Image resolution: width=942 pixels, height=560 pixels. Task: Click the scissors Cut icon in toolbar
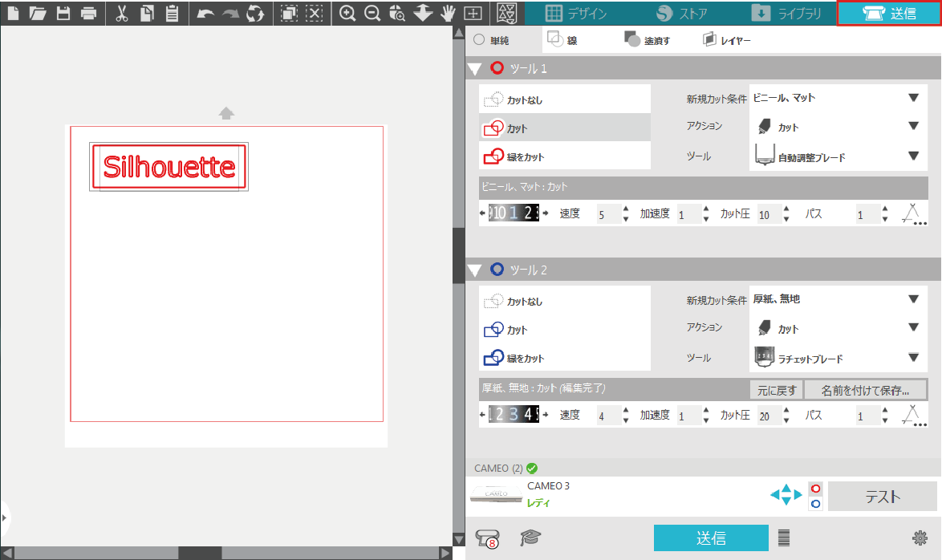pyautogui.click(x=122, y=14)
